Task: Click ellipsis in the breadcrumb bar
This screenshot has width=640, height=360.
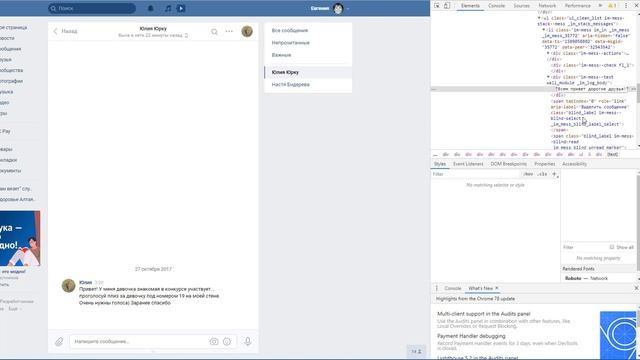Action: [435, 155]
